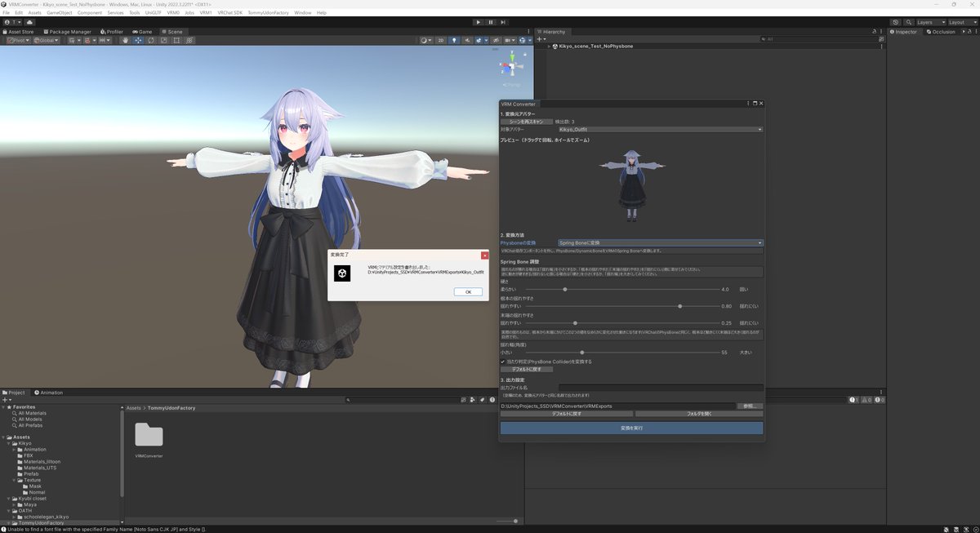This screenshot has width=980, height=533.
Task: Open the Global handle rotation dropdown
Action: pyautogui.click(x=45, y=40)
